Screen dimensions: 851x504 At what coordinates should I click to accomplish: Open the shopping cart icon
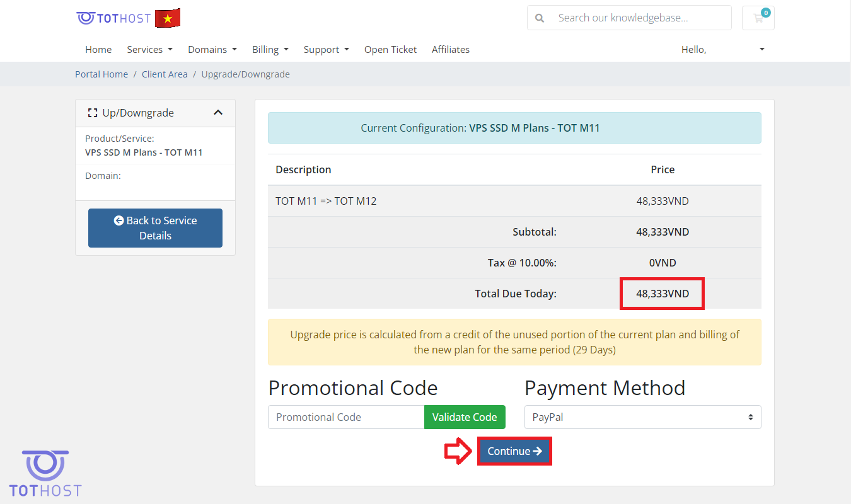coord(758,18)
